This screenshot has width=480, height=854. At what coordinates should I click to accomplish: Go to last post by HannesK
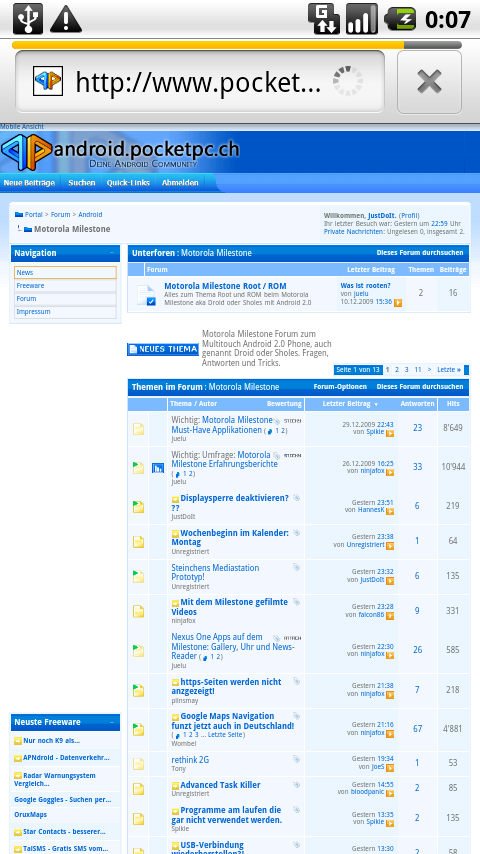point(390,511)
